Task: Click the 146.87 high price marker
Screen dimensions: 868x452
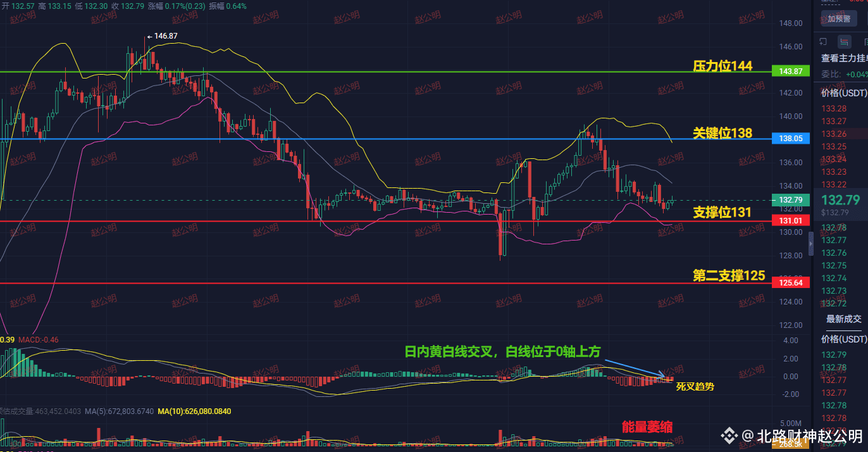Action: (x=161, y=36)
